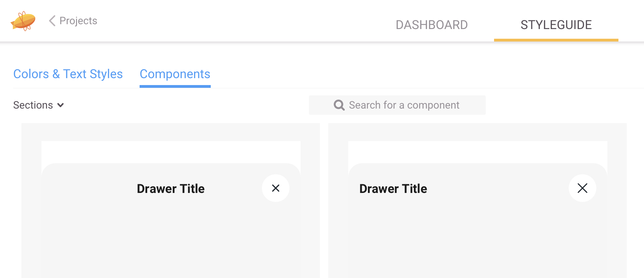Select the close icon inside the second Drawer component
The height and width of the screenshot is (278, 644).
(583, 188)
